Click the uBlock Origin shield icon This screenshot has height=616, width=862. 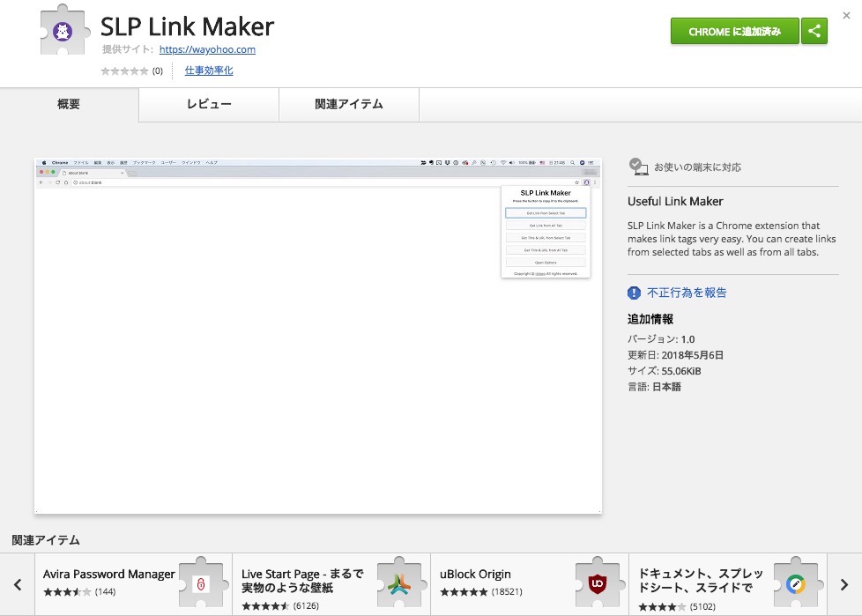[598, 583]
